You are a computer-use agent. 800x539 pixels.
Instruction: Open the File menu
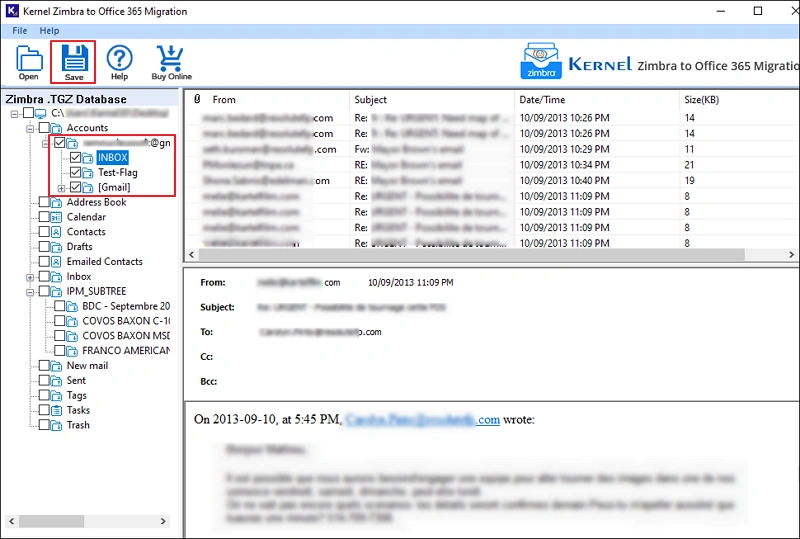(20, 31)
